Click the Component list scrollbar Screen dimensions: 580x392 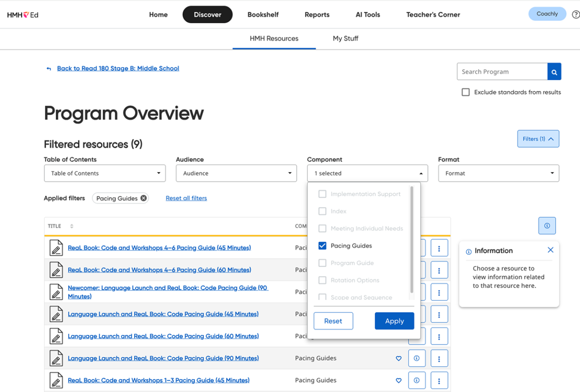[412, 239]
